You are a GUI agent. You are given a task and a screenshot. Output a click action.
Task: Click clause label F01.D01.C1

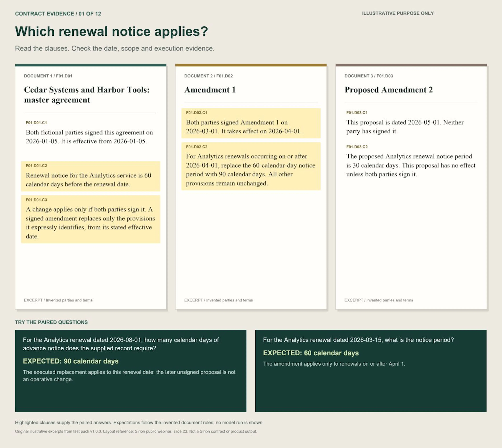pos(36,123)
